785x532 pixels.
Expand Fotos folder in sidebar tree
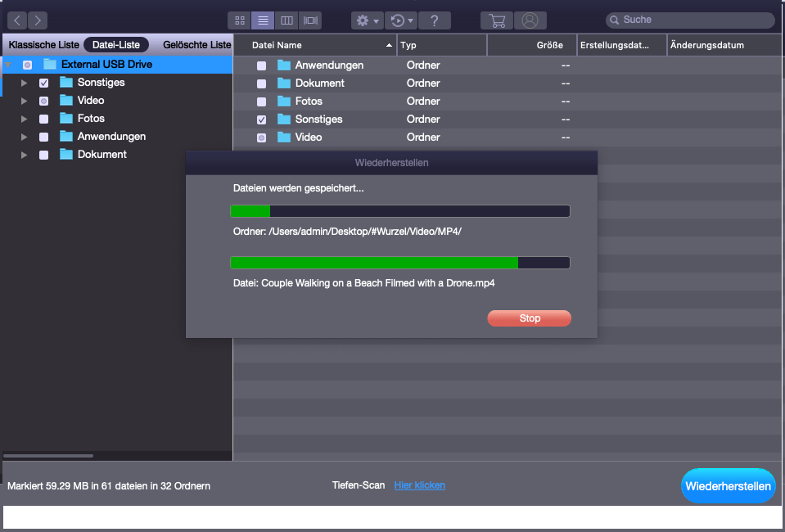click(24, 119)
